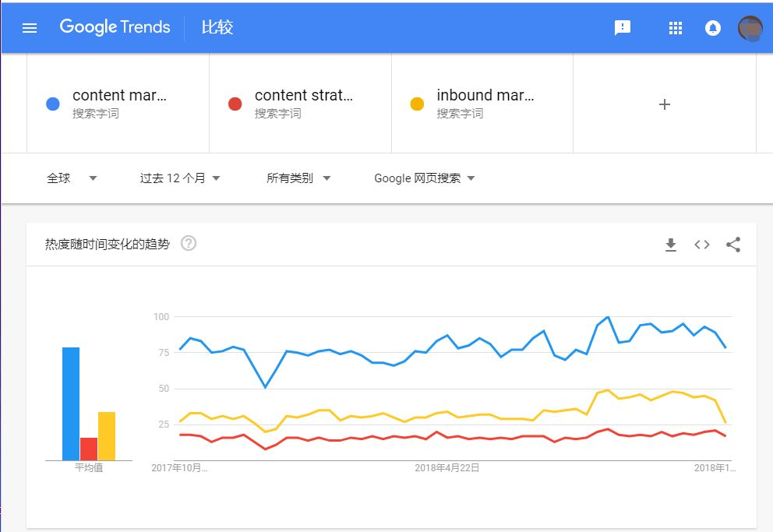Open the hamburger main menu

(30, 27)
